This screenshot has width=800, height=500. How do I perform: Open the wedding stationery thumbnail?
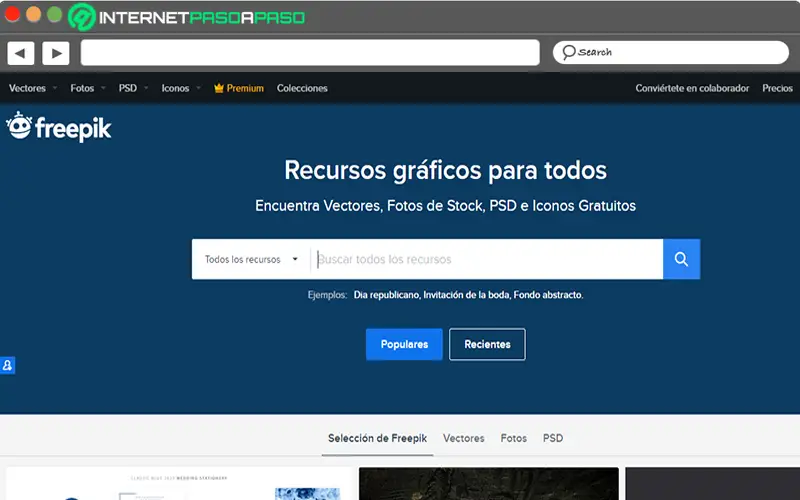180,483
